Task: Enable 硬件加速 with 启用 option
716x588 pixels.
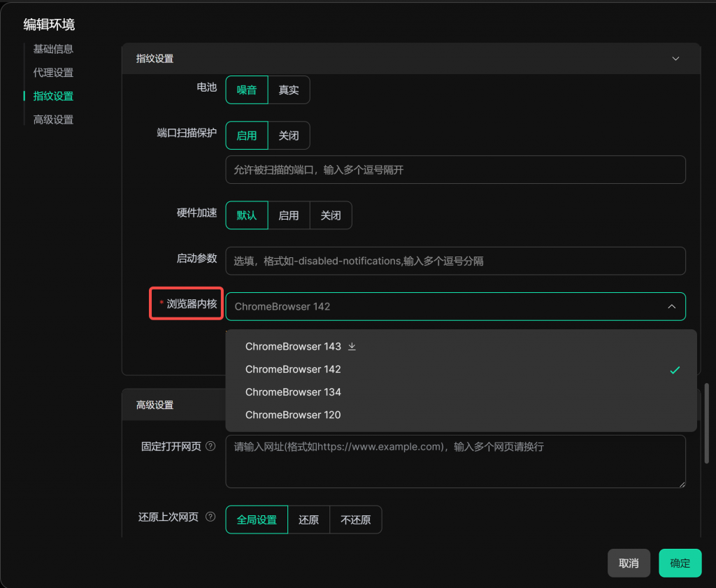Action: click(289, 215)
